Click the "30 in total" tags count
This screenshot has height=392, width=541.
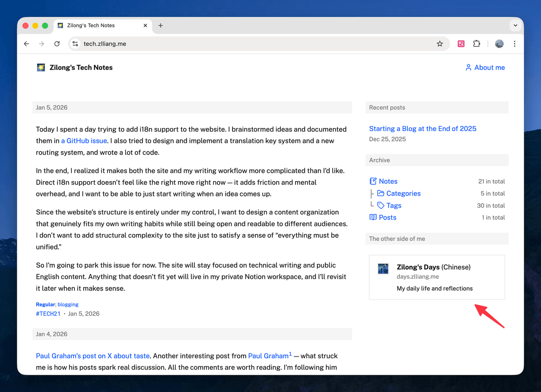pos(491,206)
